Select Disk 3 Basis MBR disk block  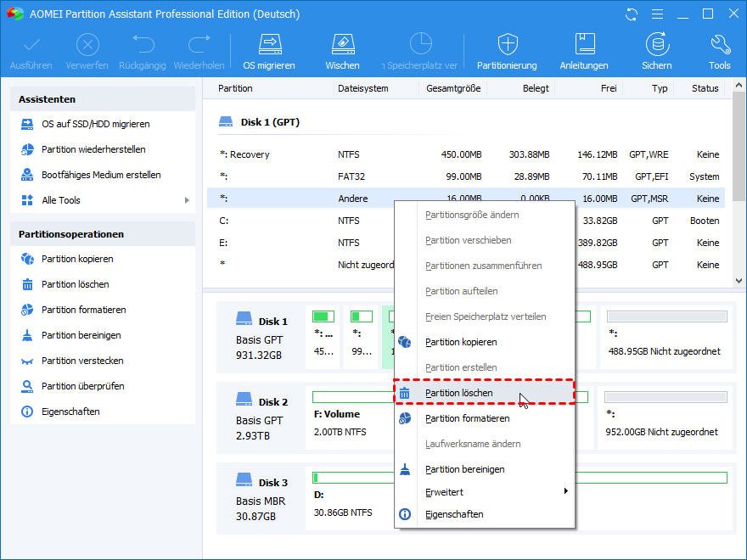click(x=261, y=499)
